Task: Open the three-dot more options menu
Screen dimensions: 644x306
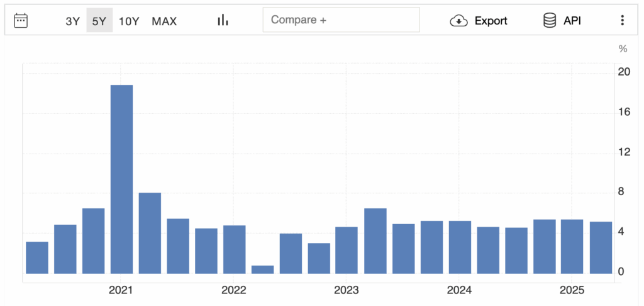Action: [622, 20]
